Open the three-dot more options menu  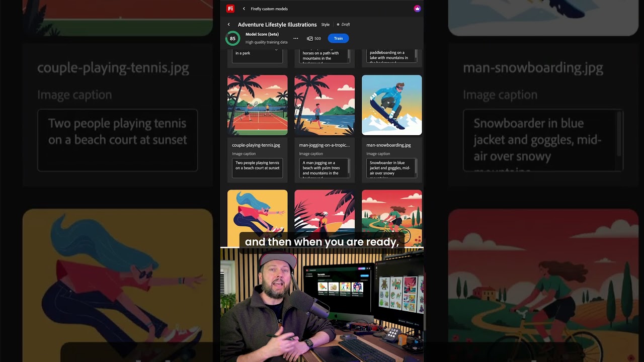[x=296, y=38]
